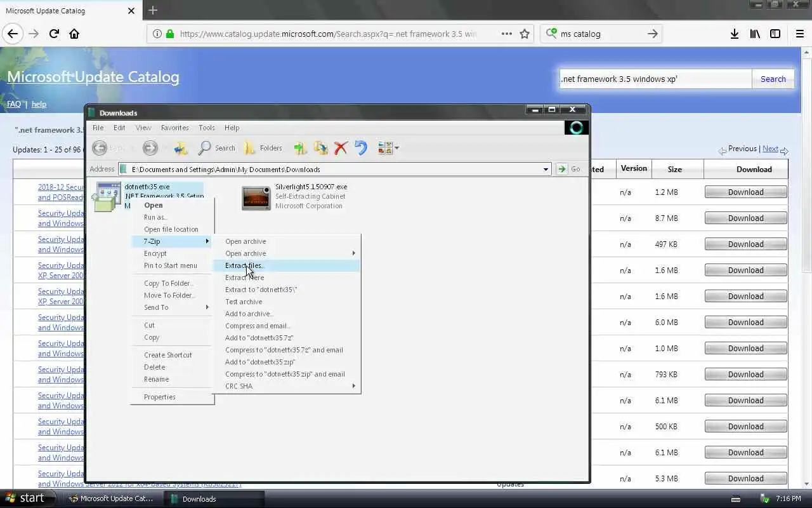Expand the Send To submenu
The height and width of the screenshot is (508, 812).
pyautogui.click(x=172, y=307)
